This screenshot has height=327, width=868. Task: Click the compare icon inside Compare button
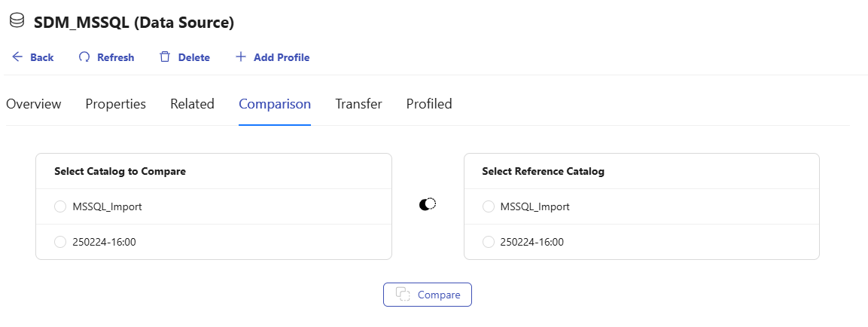tap(403, 295)
